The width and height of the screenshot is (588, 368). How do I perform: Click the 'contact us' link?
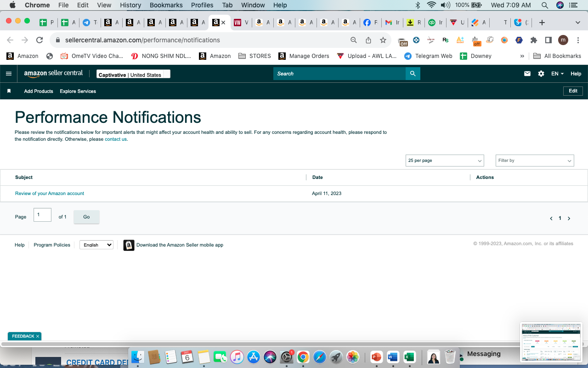116,139
